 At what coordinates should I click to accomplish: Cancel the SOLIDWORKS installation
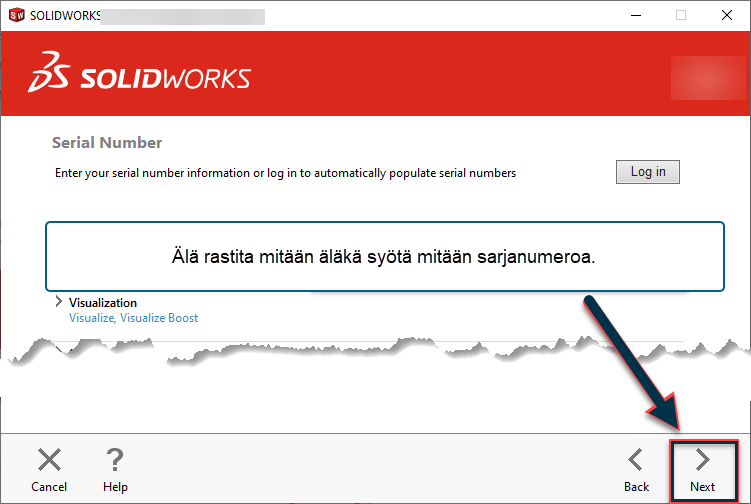click(x=49, y=470)
